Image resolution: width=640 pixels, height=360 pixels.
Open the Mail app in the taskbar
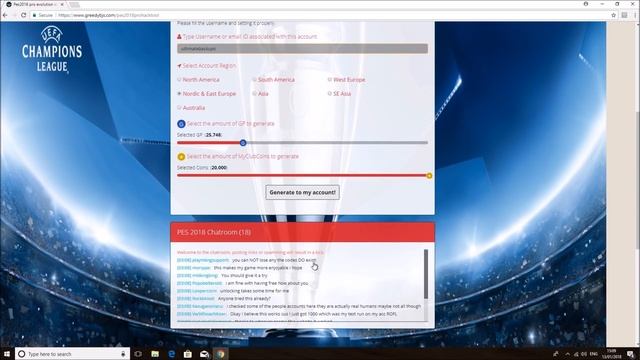pyautogui.click(x=204, y=354)
